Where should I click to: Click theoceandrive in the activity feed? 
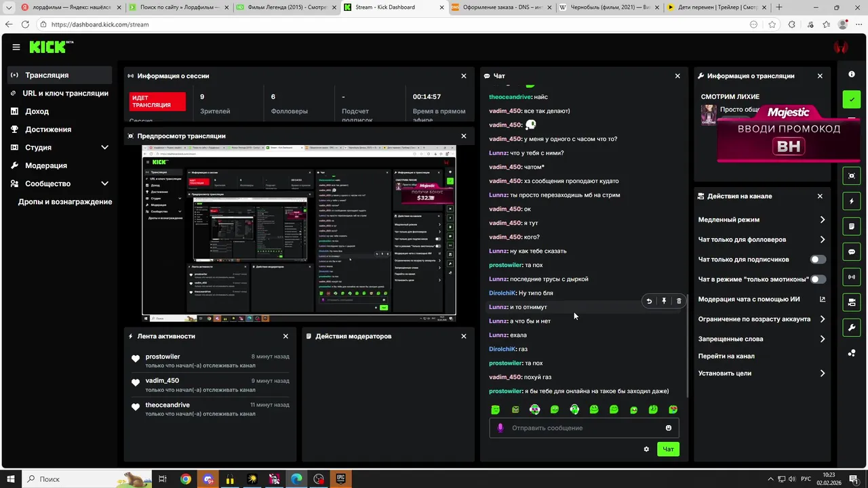coord(167,405)
